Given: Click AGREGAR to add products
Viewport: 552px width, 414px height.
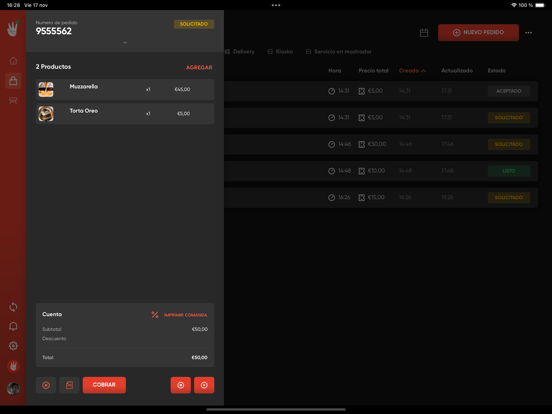Looking at the screenshot, I should click(x=199, y=67).
